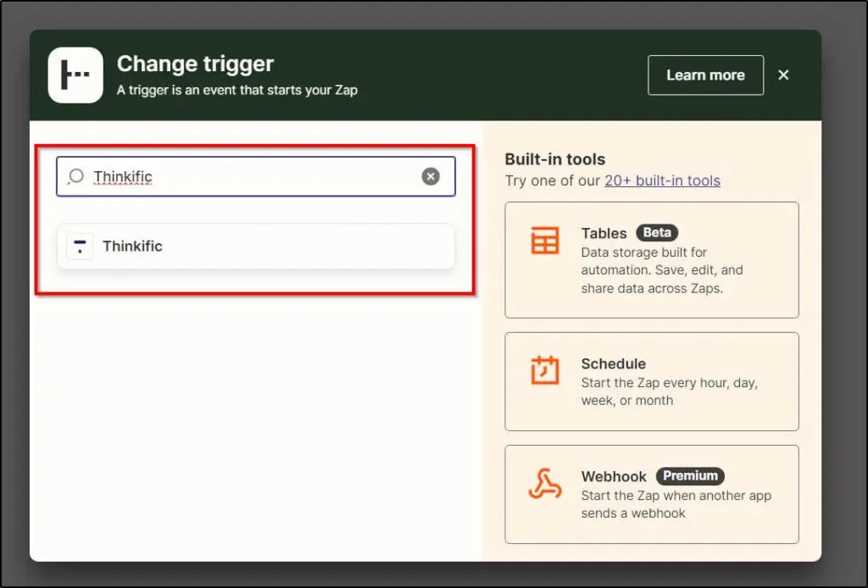This screenshot has height=588, width=868.
Task: Click the Webhook icon
Action: tap(544, 484)
